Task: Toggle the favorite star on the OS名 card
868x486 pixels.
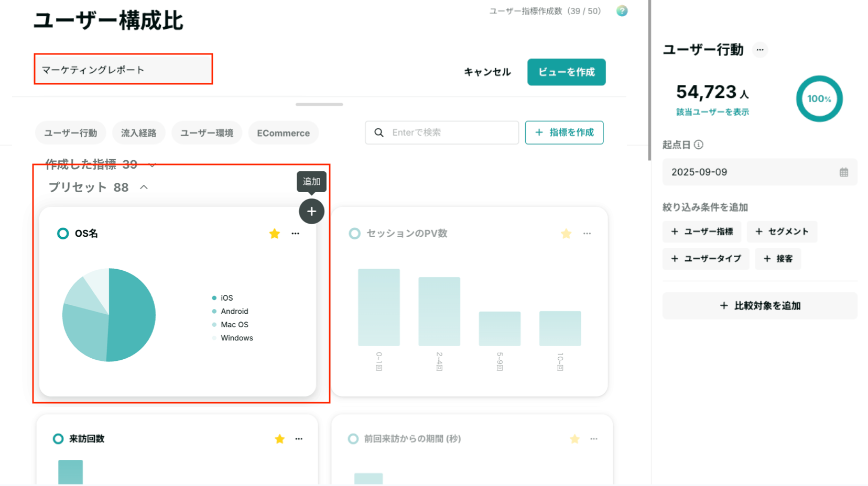Action: click(274, 234)
